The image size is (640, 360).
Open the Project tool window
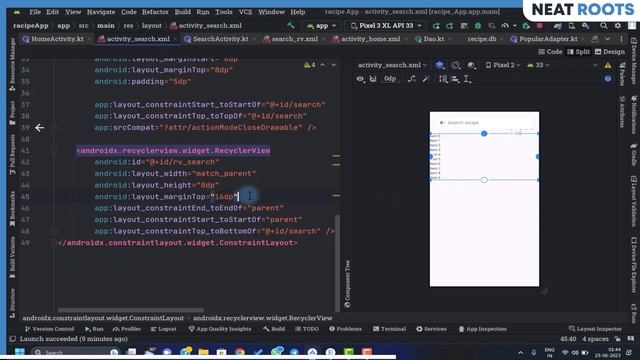click(12, 113)
